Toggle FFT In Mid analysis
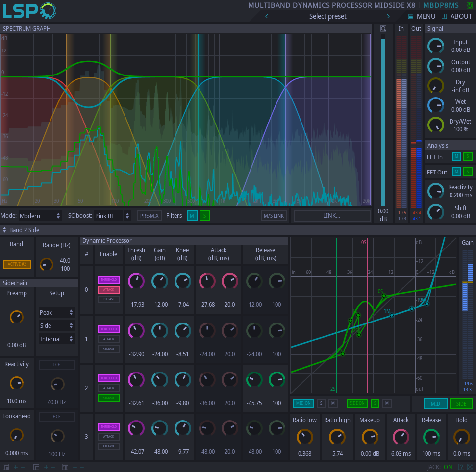The height and width of the screenshot is (472, 476). point(456,157)
